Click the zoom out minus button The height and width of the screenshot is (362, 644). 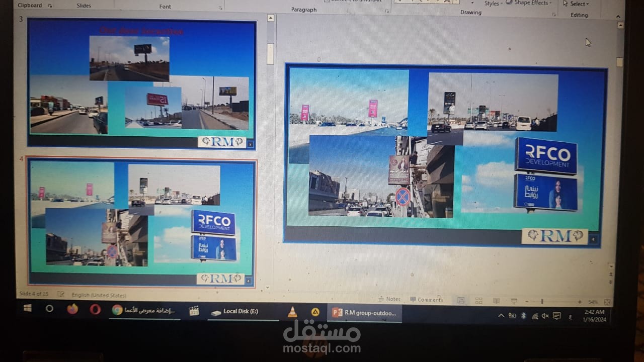(527, 302)
